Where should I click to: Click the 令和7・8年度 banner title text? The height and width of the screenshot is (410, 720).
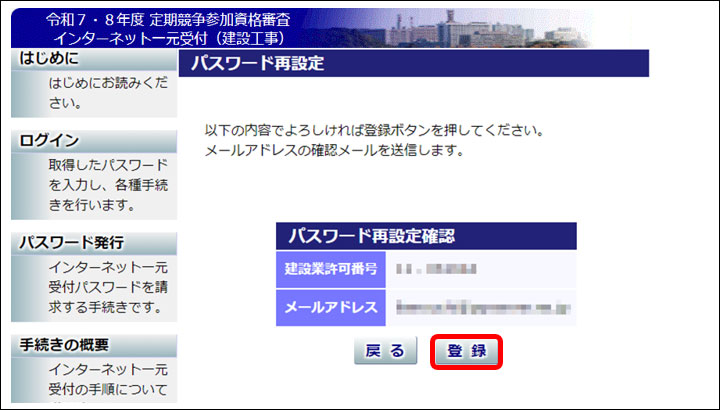click(x=170, y=20)
